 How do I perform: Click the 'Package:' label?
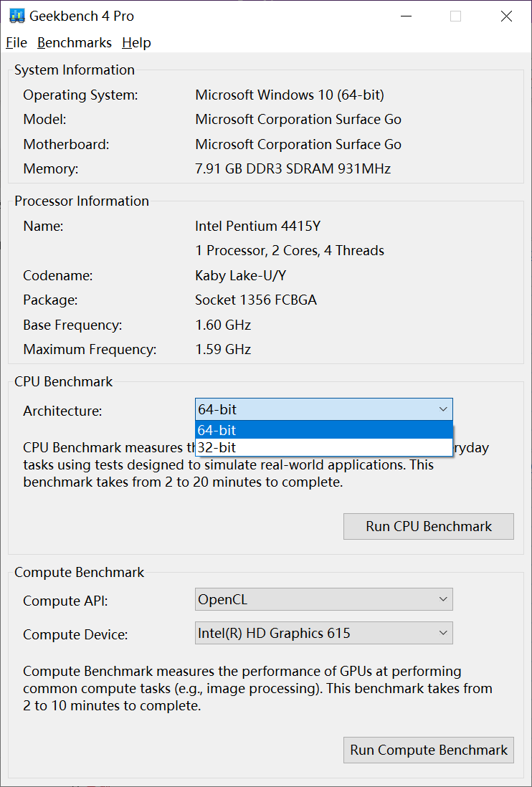pos(50,300)
